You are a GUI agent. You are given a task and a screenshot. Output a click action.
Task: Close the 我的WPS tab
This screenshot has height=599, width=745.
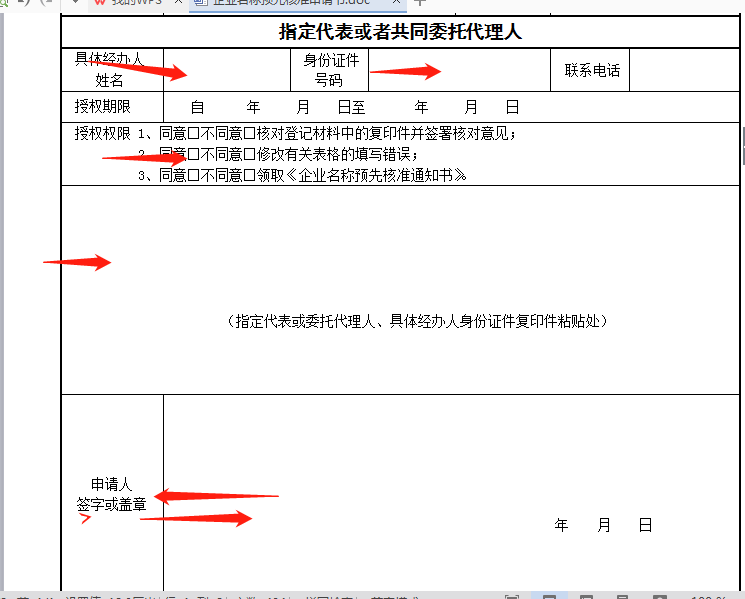coord(178,3)
